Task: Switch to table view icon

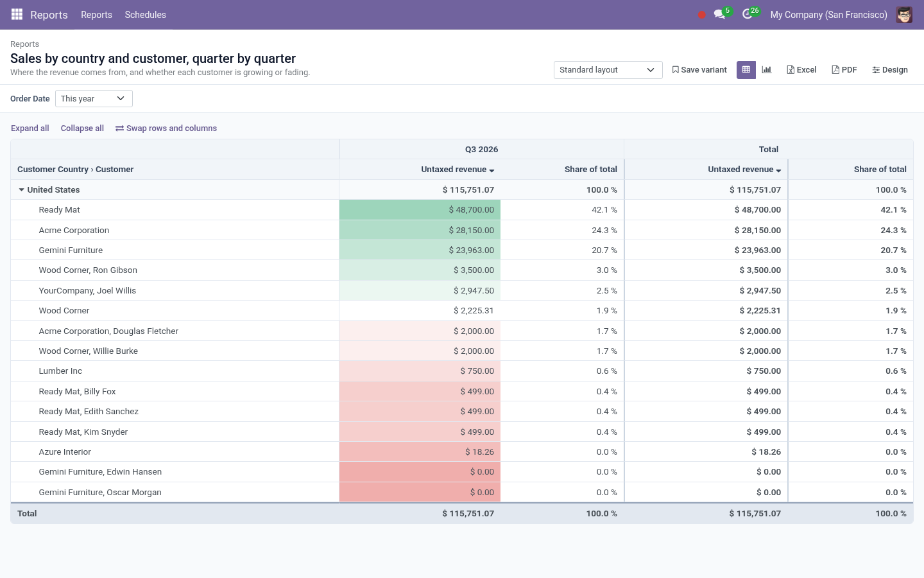Action: coord(746,69)
